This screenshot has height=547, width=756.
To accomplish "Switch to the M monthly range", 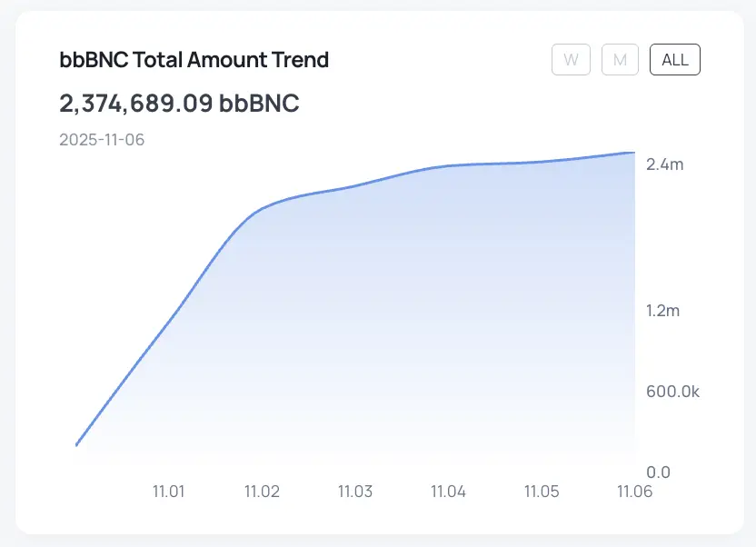I will [620, 60].
